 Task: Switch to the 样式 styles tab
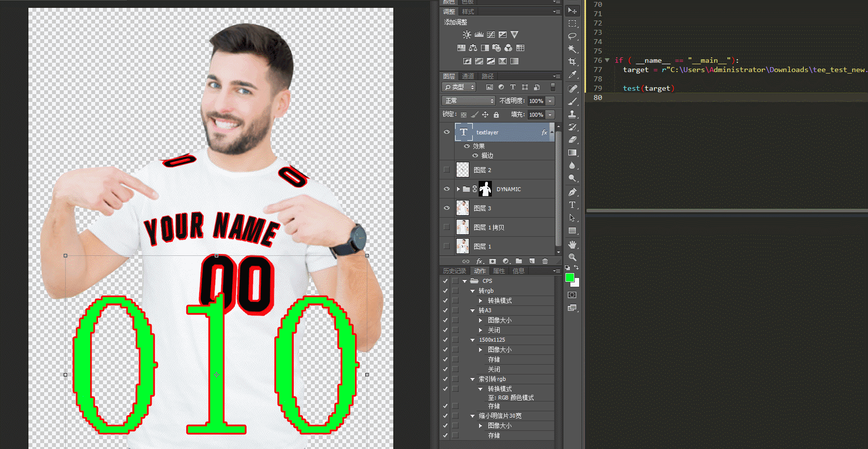pos(468,12)
